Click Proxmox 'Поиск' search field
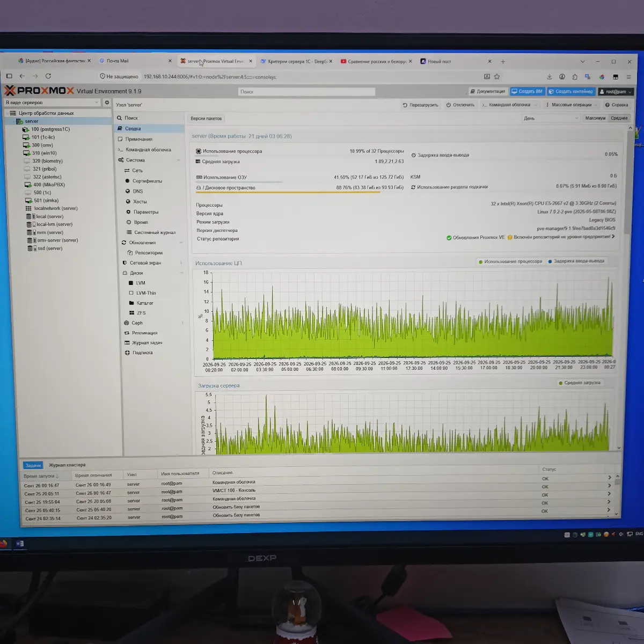The height and width of the screenshot is (644, 644). pos(306,92)
